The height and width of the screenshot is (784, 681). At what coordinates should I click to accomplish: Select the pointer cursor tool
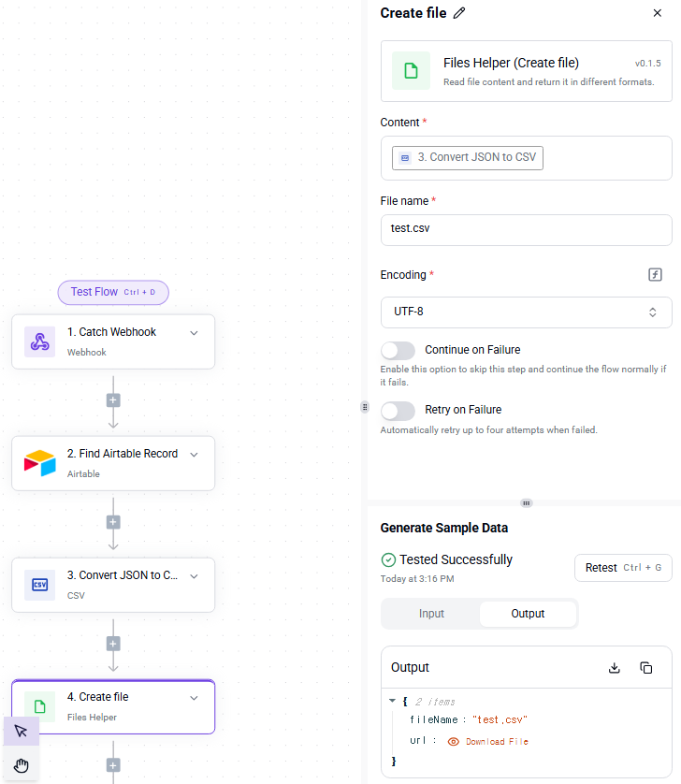[x=21, y=731]
